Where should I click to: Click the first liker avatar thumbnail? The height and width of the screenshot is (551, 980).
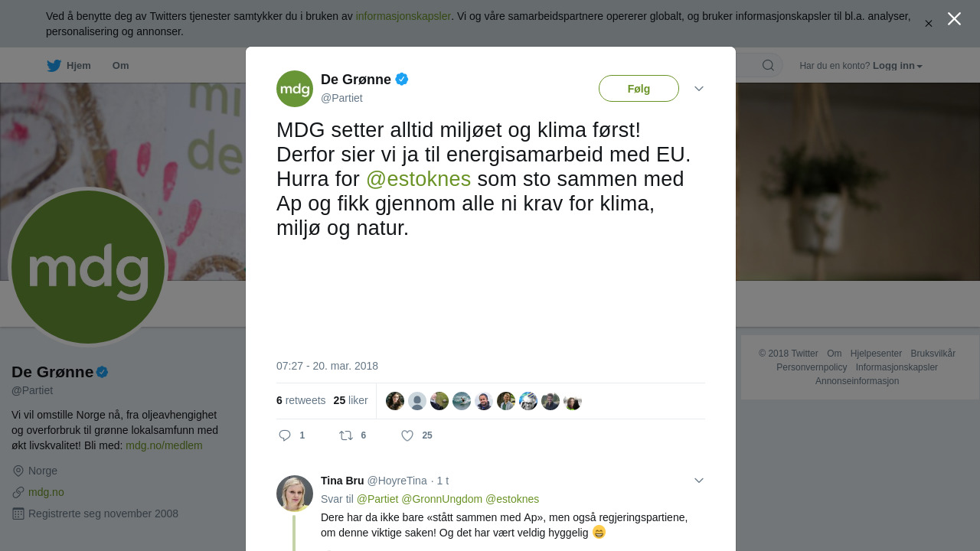[395, 401]
